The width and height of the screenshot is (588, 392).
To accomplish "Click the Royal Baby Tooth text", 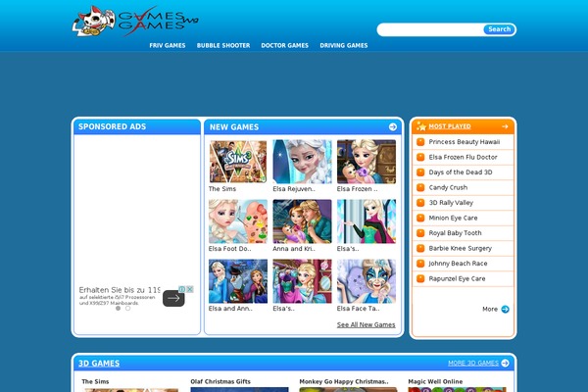I will coord(456,233).
